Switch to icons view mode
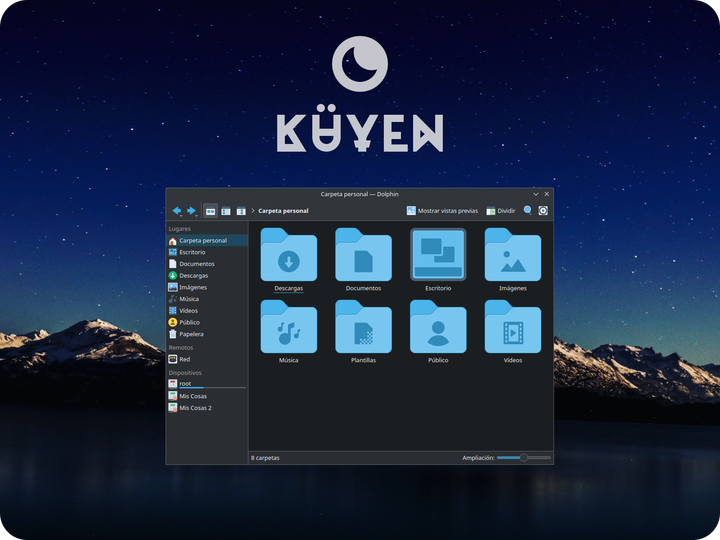Screen dimensions: 720x540 pos(210,211)
